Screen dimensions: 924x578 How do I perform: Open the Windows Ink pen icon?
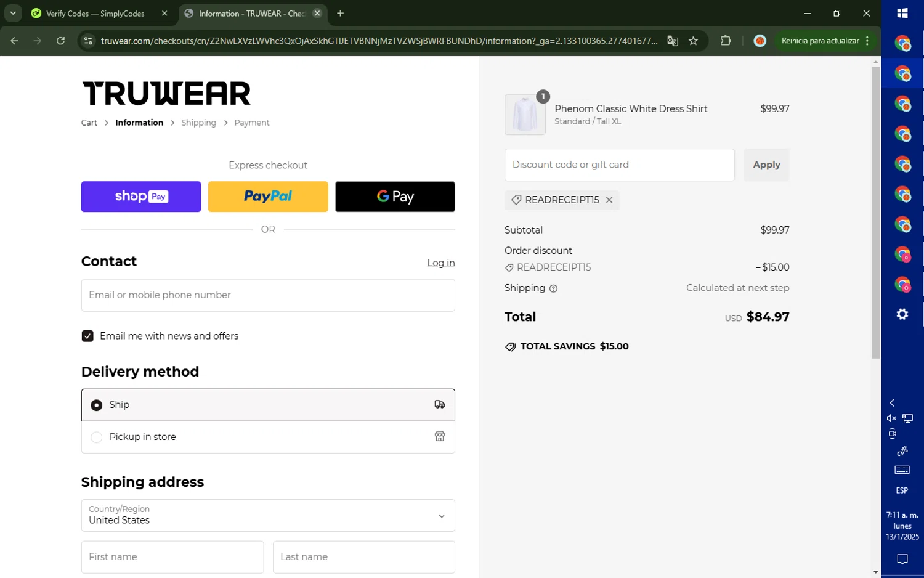(x=902, y=451)
